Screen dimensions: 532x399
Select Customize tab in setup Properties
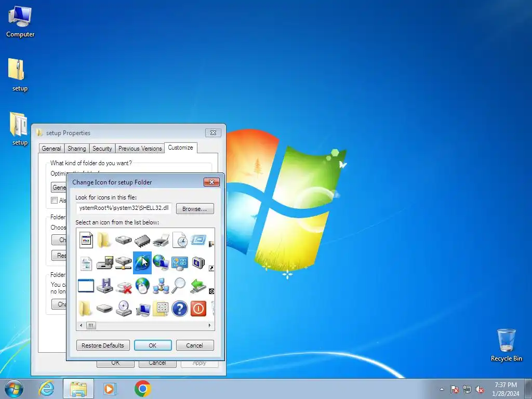[180, 148]
